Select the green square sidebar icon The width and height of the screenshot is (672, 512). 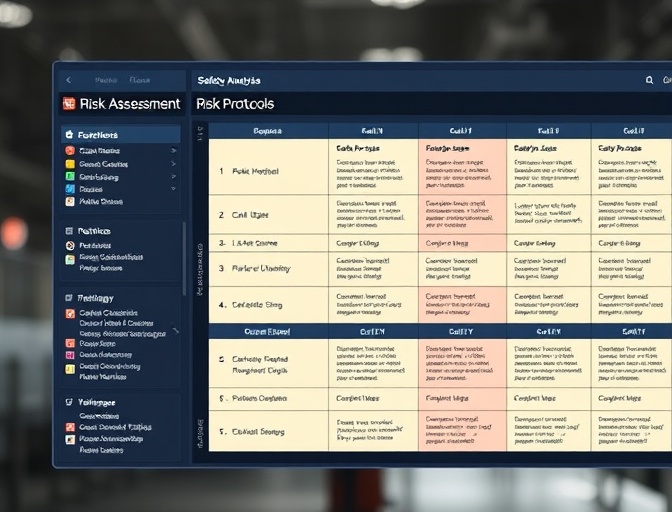pos(70,176)
